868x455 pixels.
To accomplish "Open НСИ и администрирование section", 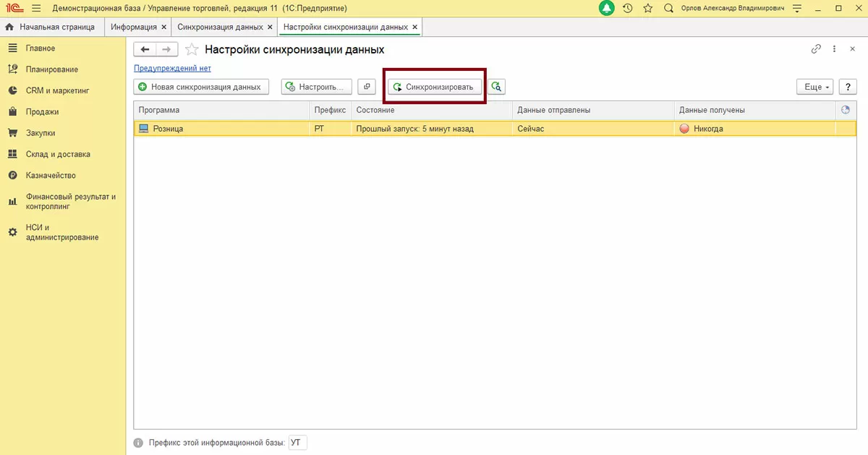I will click(x=61, y=232).
